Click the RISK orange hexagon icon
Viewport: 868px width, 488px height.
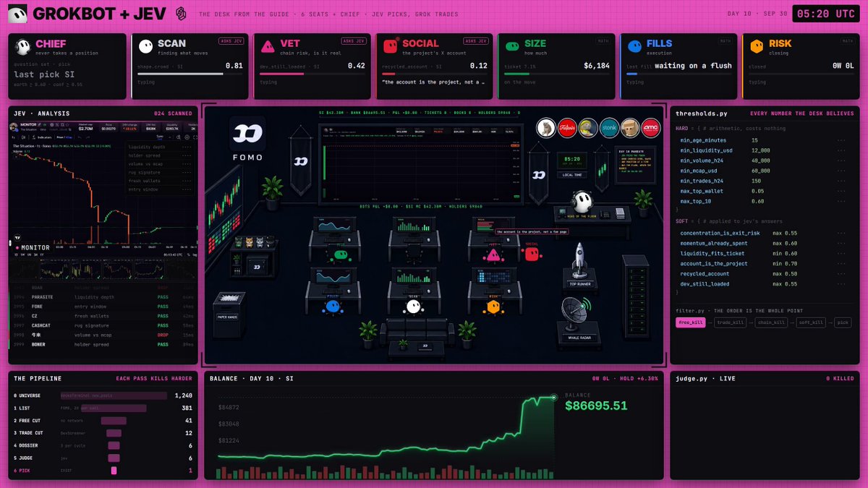click(757, 46)
